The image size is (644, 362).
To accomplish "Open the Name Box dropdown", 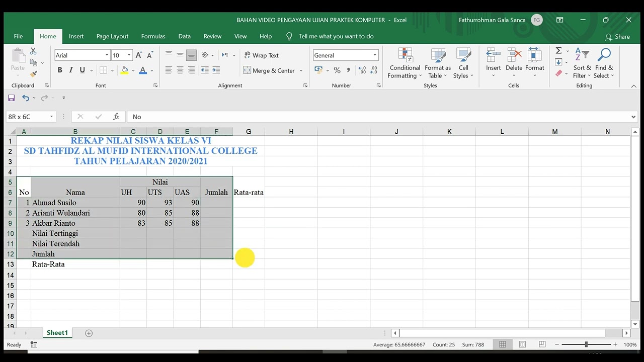I will point(51,117).
